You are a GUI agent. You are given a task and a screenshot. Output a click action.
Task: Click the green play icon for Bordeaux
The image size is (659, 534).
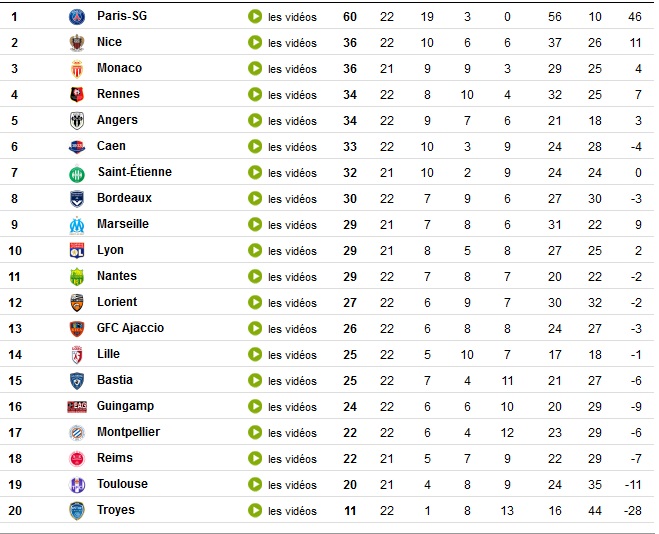click(x=255, y=198)
